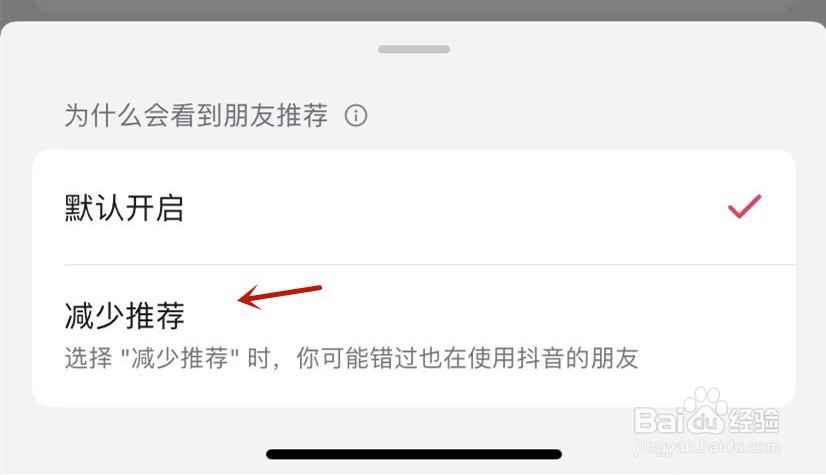This screenshot has width=826, height=475.
Task: Click the divider line between the two options
Action: point(430,264)
